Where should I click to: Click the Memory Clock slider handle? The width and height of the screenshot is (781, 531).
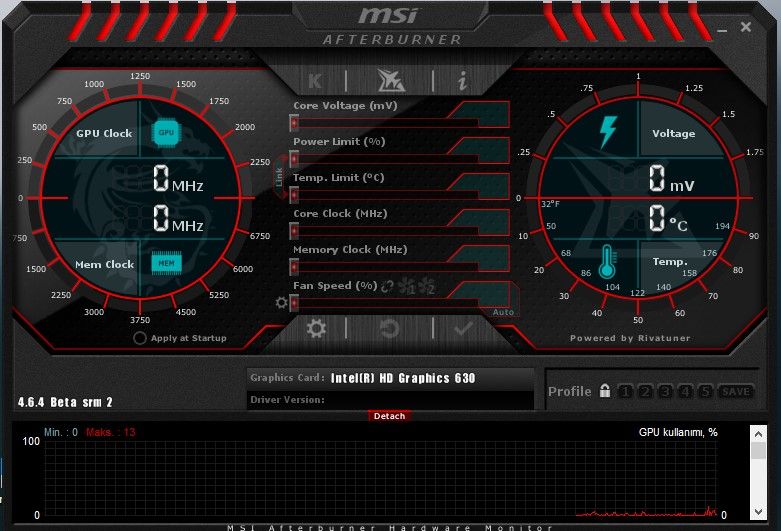294,266
